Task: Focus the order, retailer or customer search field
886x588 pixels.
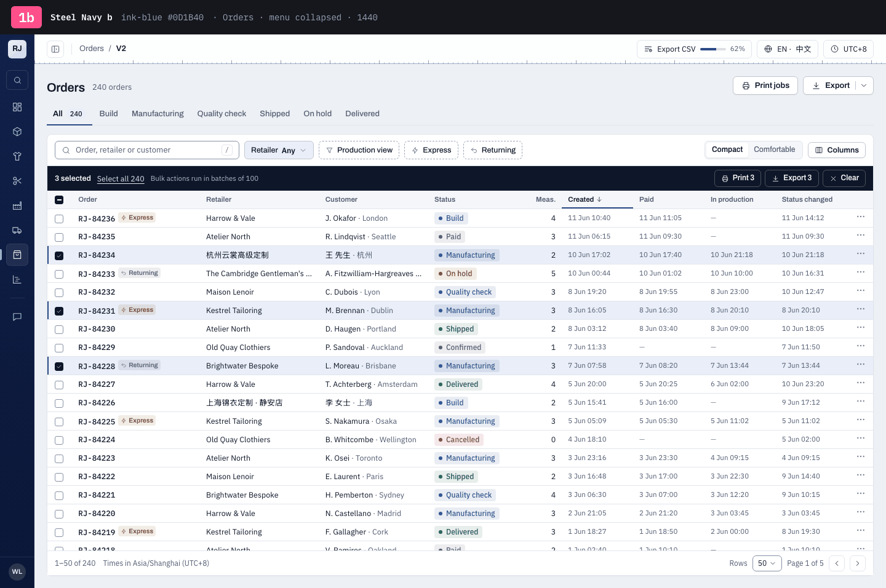Action: click(147, 150)
